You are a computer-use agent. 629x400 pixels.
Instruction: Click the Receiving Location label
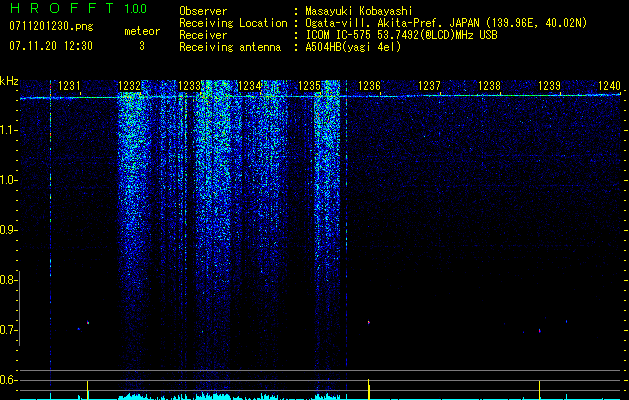(x=233, y=23)
